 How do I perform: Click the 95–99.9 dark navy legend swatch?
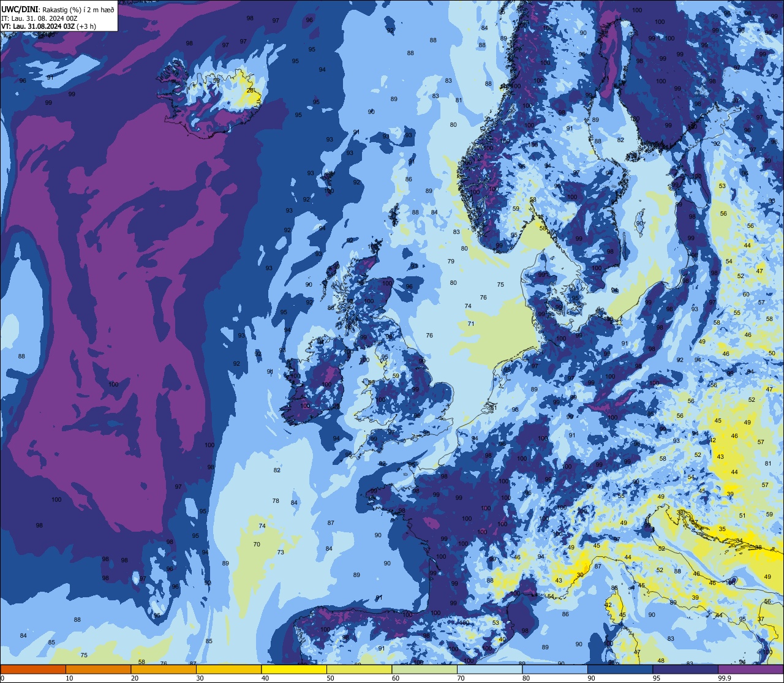coord(685,669)
